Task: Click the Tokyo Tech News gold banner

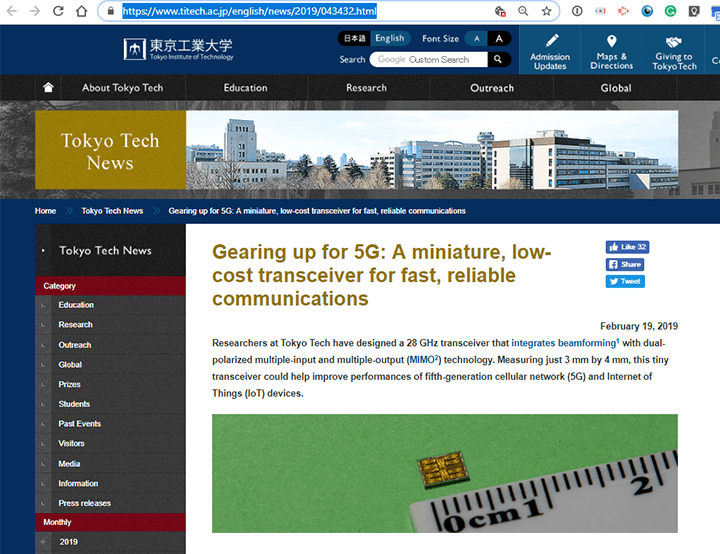Action: [111, 150]
